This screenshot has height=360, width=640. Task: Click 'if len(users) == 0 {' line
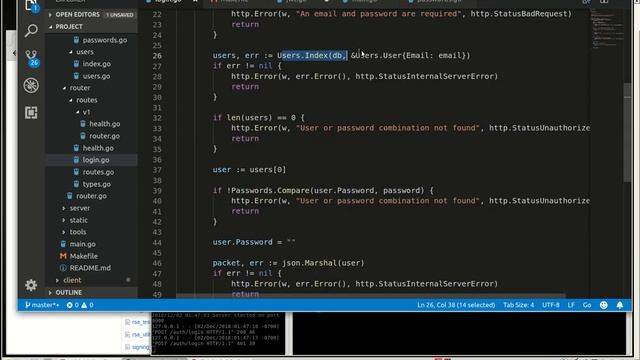pos(258,118)
